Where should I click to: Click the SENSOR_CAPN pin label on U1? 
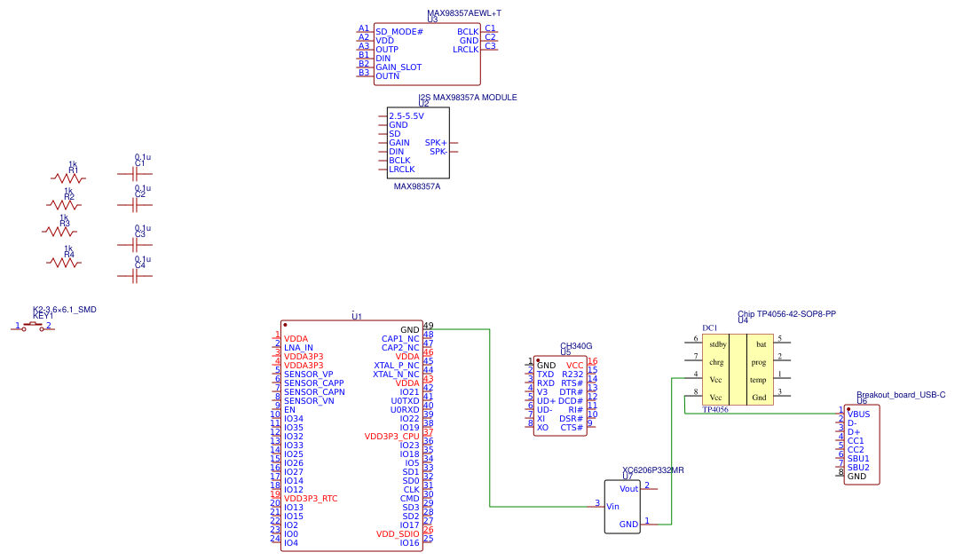(x=314, y=392)
